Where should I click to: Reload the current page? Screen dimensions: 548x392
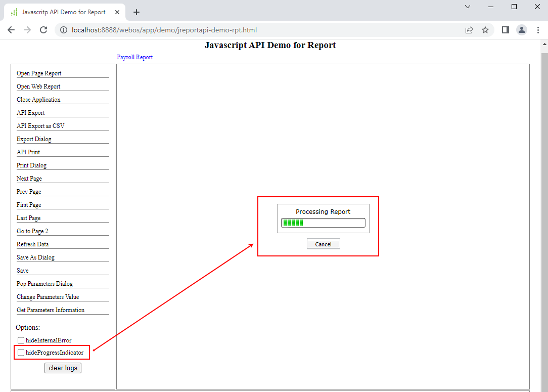pos(43,30)
